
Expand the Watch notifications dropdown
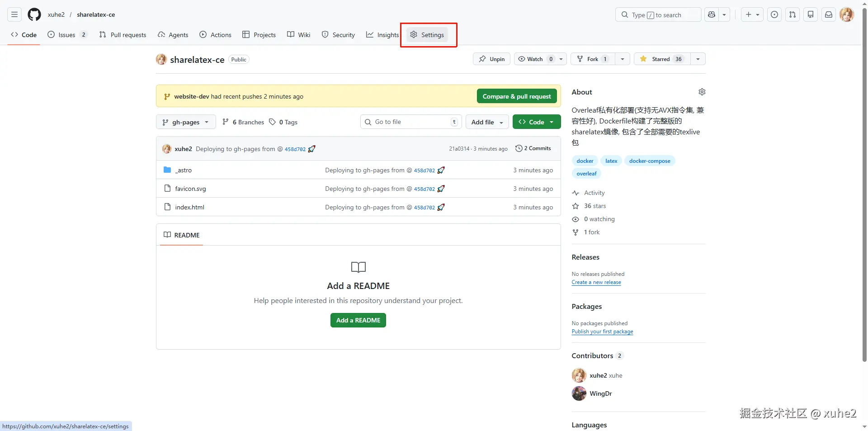(561, 59)
